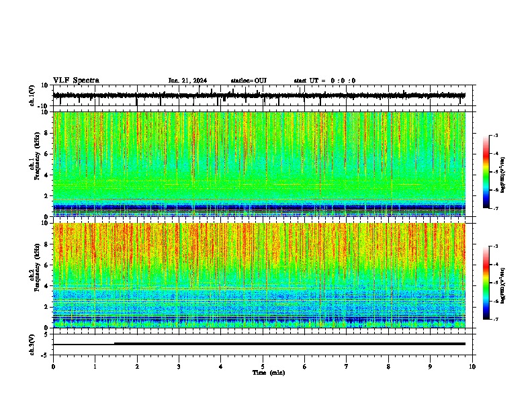Click time axis tick label 5
Image resolution: width=532 pixels, height=411 pixels.
(263, 367)
